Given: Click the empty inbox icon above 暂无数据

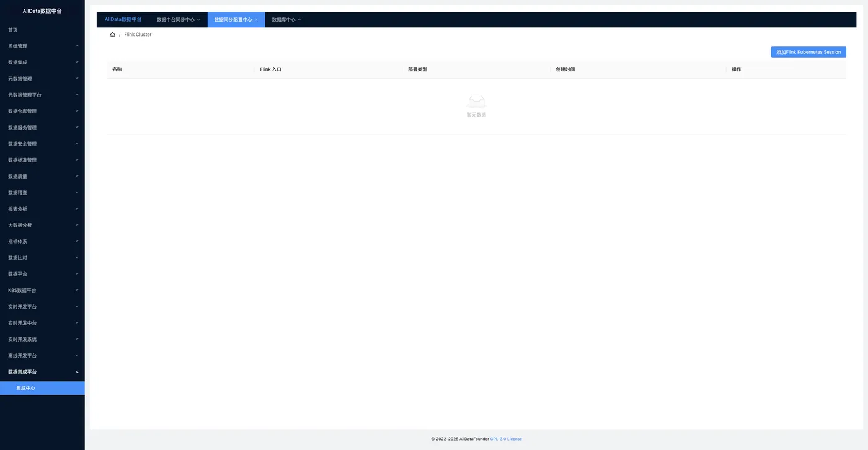Looking at the screenshot, I should click(x=476, y=101).
